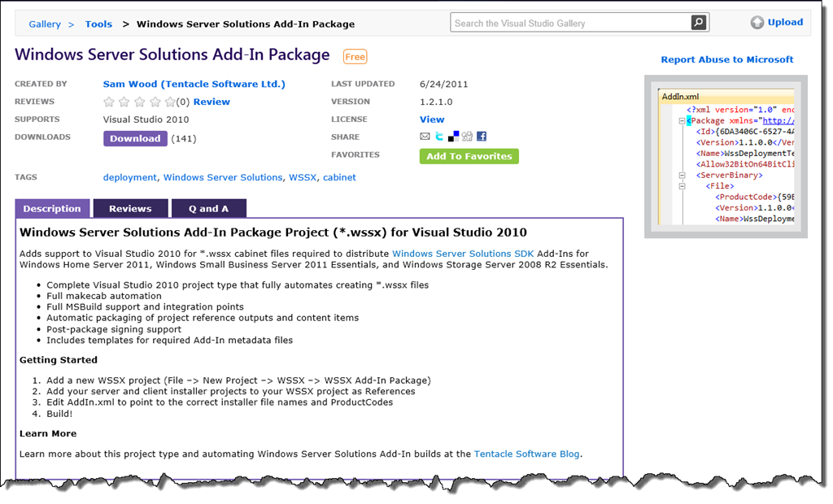Viewport: 833px width, 504px height.
Task: Open the Windows Server Solutions tag
Action: 223,177
